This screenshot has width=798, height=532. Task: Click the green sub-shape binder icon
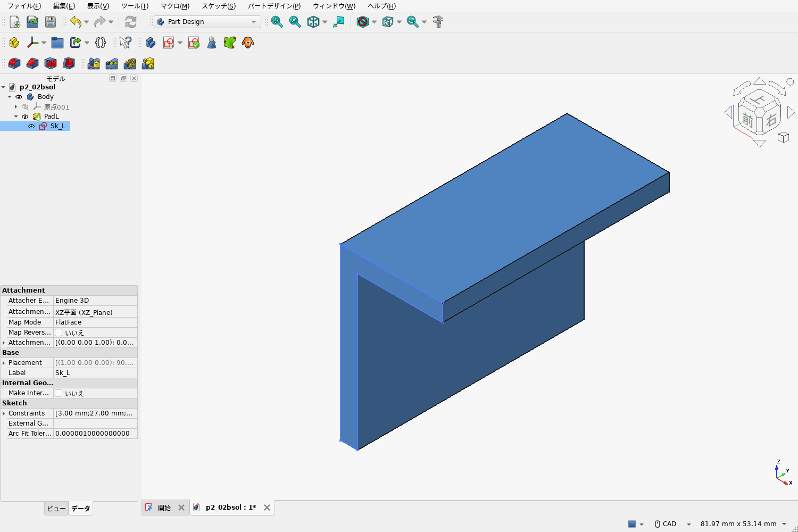230,43
